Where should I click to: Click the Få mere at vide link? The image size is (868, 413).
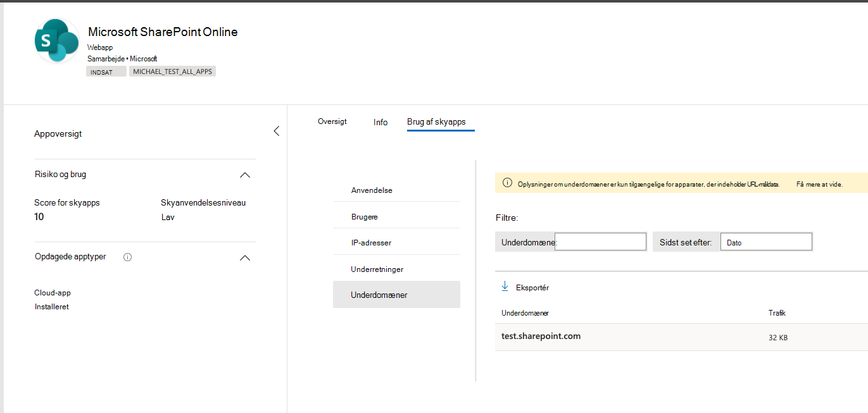point(819,184)
